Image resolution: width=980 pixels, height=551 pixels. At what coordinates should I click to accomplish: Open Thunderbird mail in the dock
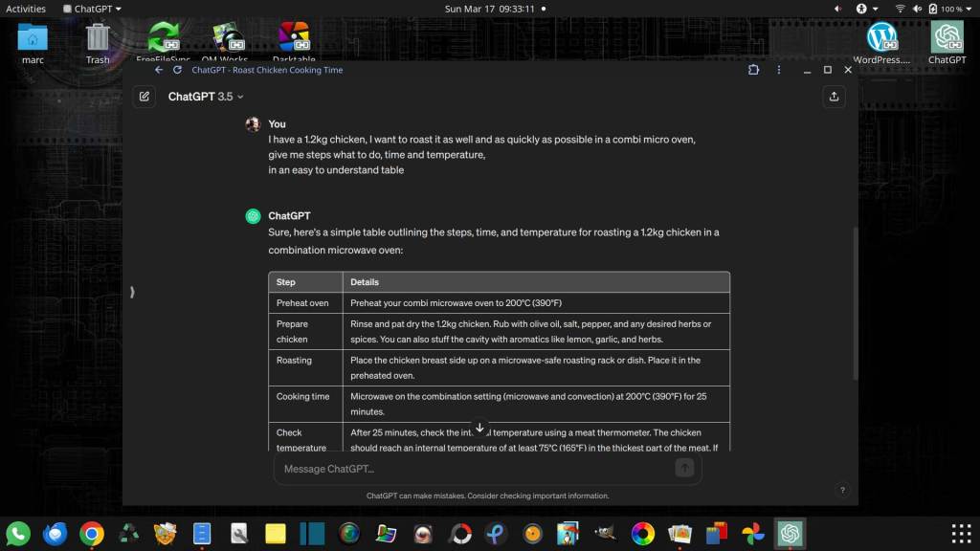click(x=55, y=534)
